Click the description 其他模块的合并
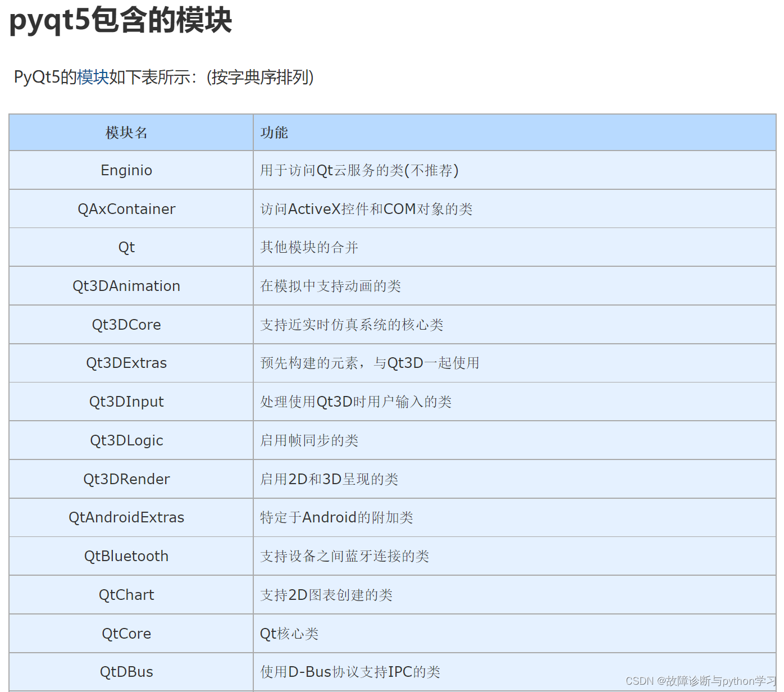This screenshot has height=692, width=784. click(x=309, y=247)
